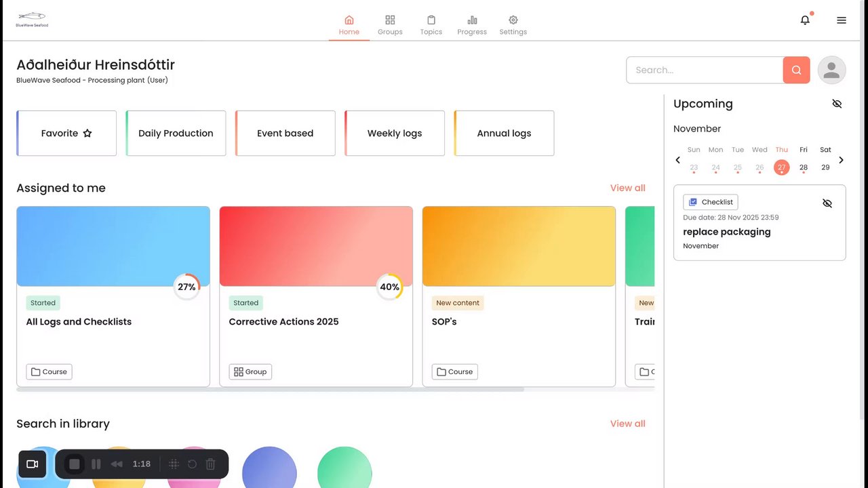
Task: Select the Daily Production category
Action: [x=176, y=134]
